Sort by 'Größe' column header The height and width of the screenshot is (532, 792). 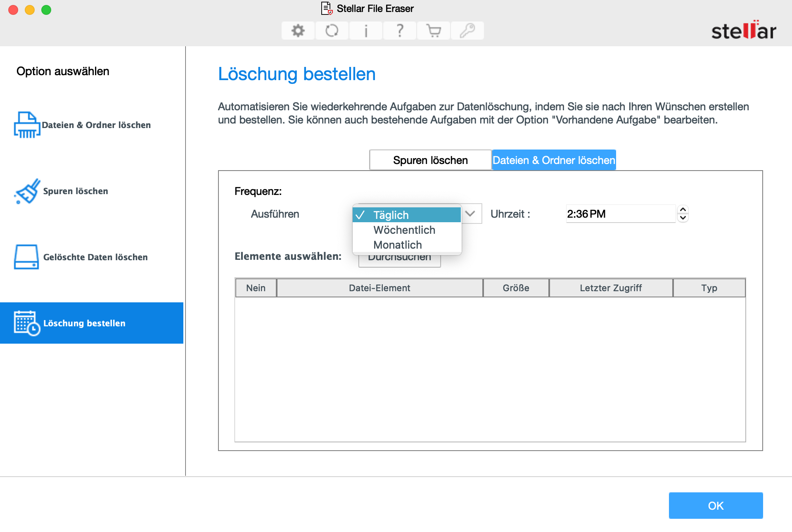[516, 288]
